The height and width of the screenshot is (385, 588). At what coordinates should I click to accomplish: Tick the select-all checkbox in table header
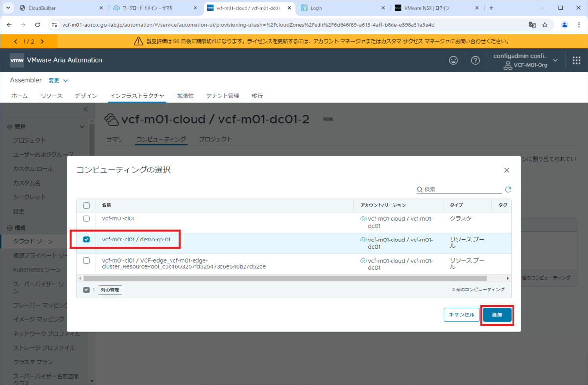86,205
